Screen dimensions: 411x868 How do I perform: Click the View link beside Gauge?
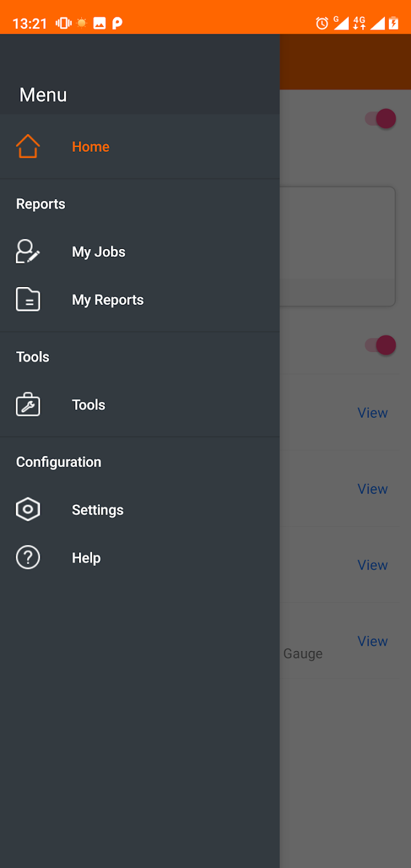372,641
